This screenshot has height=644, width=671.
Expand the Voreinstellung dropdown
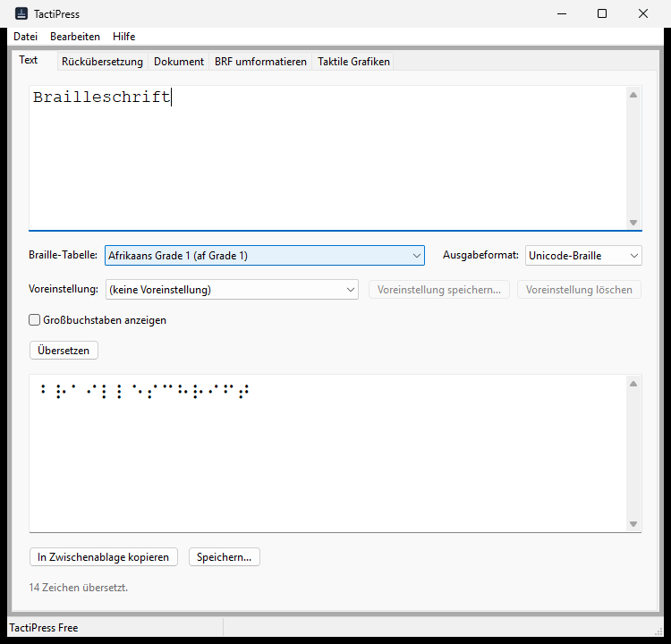[x=232, y=290]
